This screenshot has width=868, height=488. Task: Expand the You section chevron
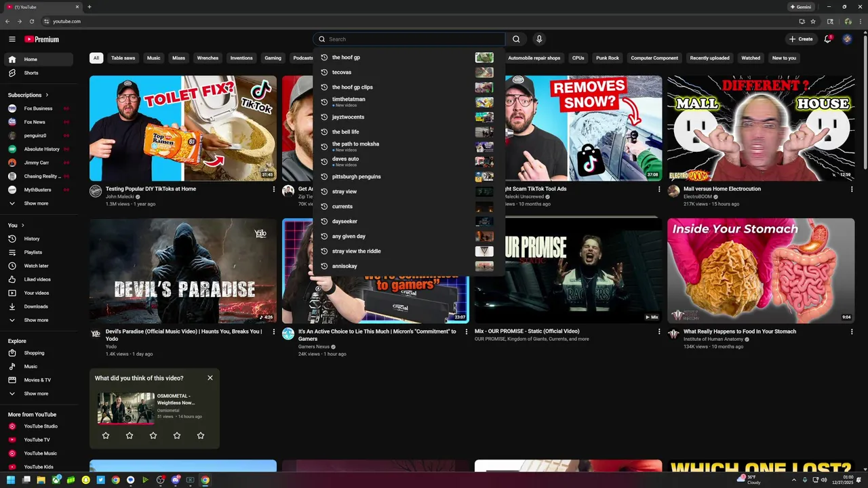click(x=23, y=225)
